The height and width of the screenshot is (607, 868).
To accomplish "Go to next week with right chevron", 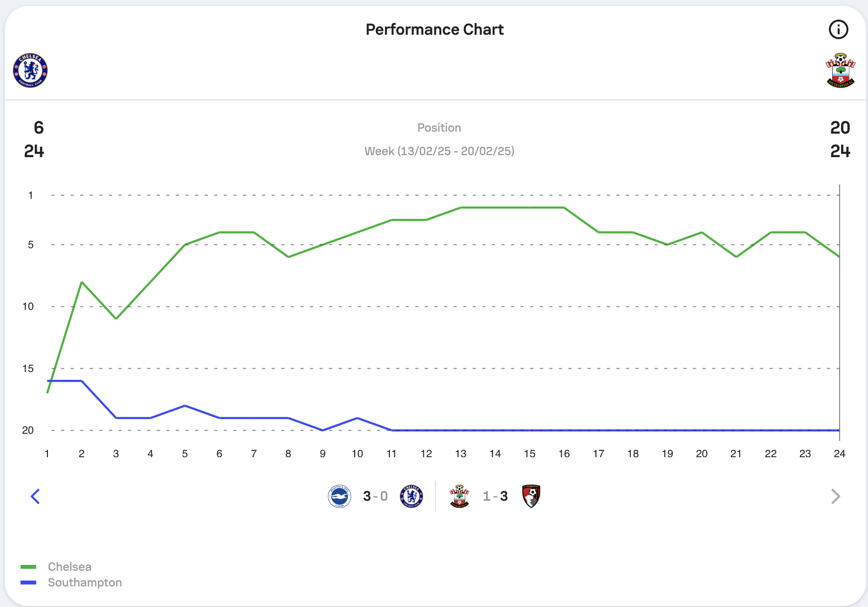I will pos(835,496).
